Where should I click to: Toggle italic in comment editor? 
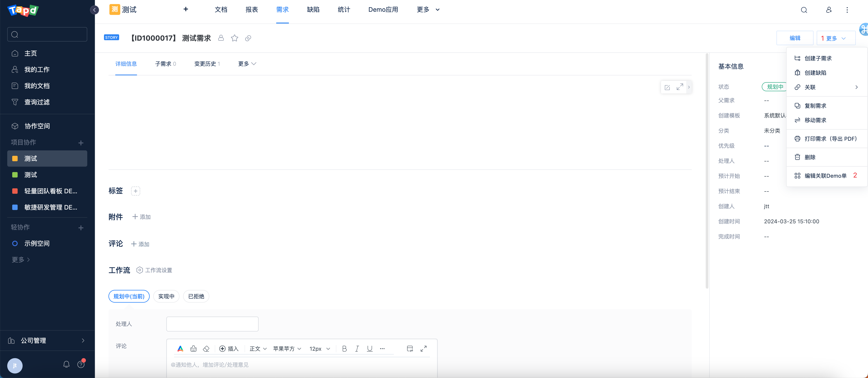(x=357, y=349)
